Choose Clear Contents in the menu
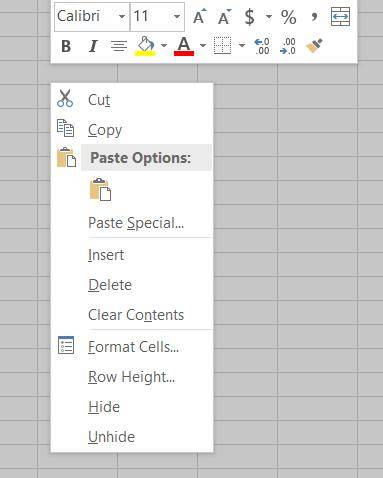The image size is (383, 478). 136,315
